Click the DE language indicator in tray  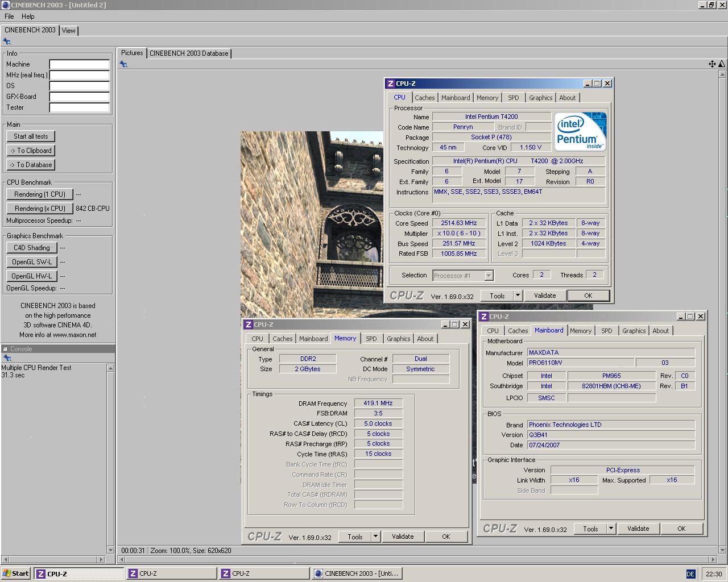tap(690, 574)
